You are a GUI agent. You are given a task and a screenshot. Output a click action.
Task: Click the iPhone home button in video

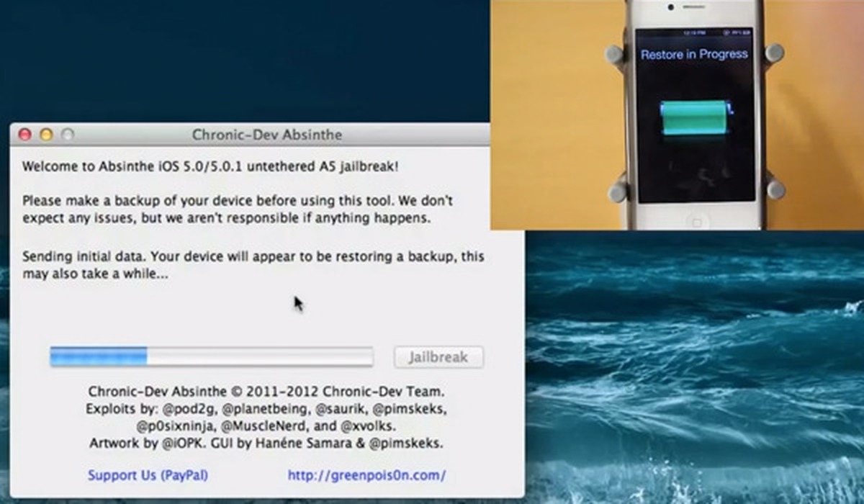696,221
